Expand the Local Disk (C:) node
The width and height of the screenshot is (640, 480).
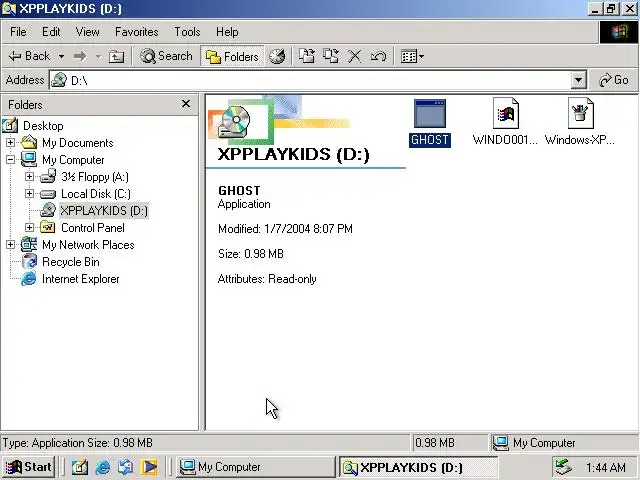click(29, 193)
